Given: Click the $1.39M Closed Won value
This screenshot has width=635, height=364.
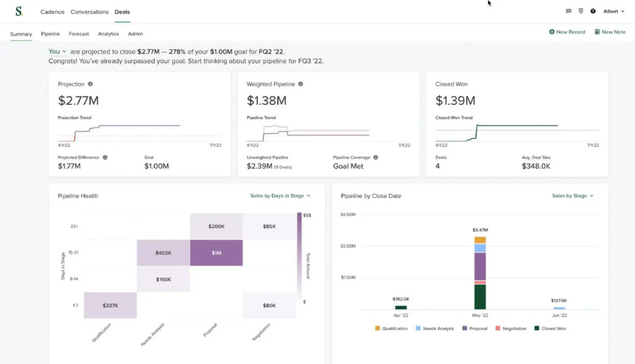Looking at the screenshot, I should (455, 100).
